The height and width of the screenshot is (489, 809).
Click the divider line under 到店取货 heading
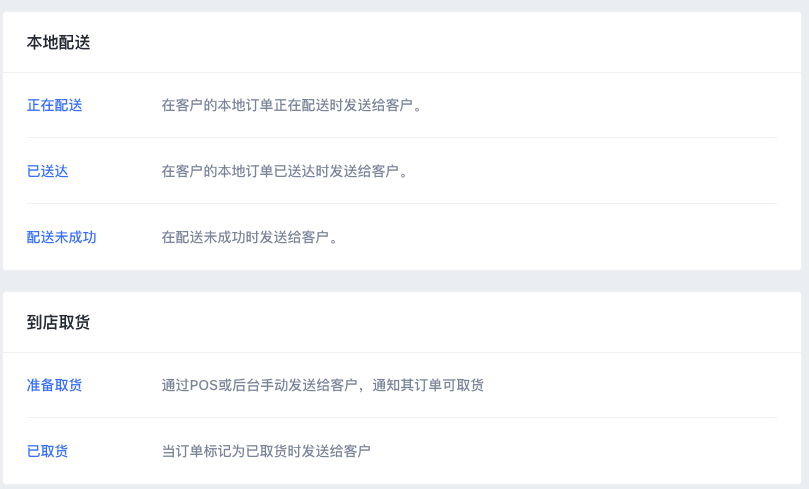[402, 352]
